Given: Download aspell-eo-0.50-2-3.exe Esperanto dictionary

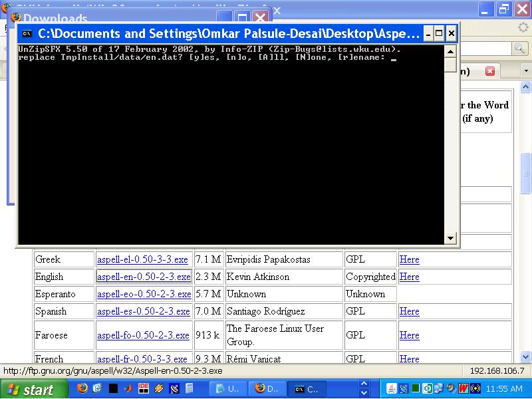Looking at the screenshot, I should pyautogui.click(x=144, y=294).
